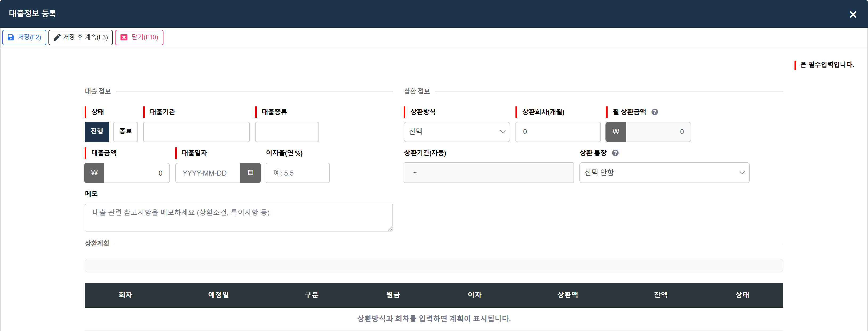Click the 저장(F2) save button
Viewport: 868px width, 331px height.
(x=24, y=37)
